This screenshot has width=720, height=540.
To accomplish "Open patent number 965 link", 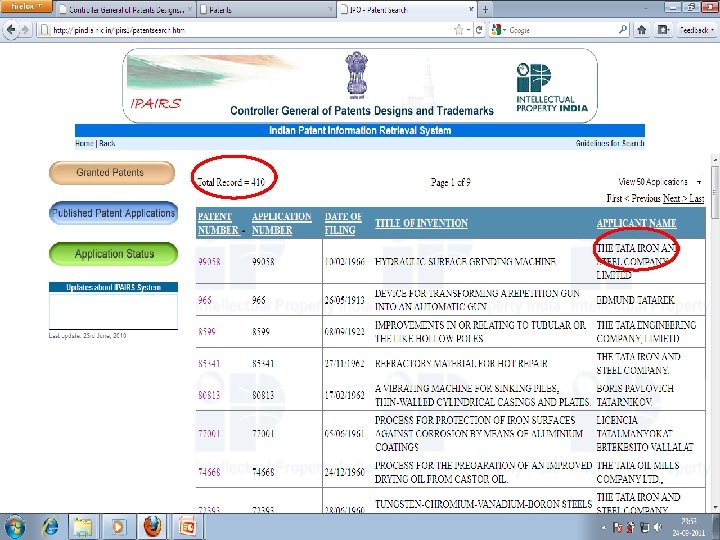I will [205, 300].
